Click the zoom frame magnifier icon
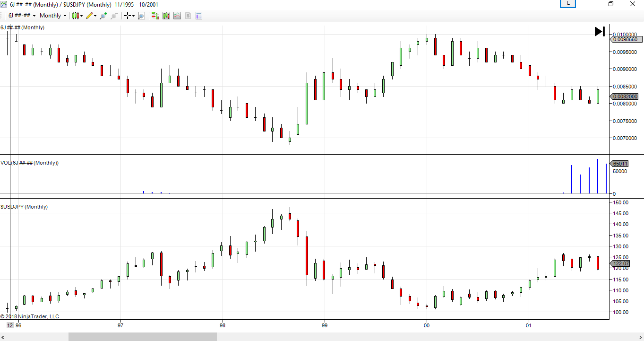Screen dimensions: 644x341 coord(141,16)
